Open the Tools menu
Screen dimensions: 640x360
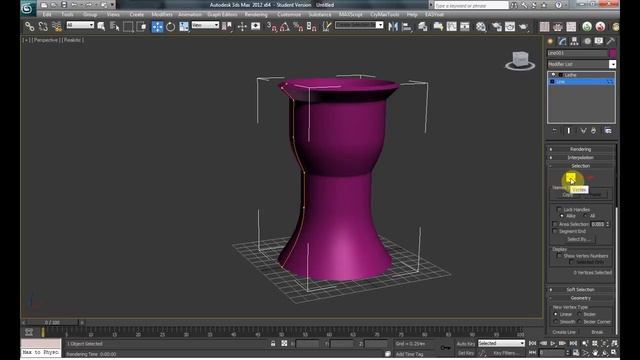[x=67, y=15]
